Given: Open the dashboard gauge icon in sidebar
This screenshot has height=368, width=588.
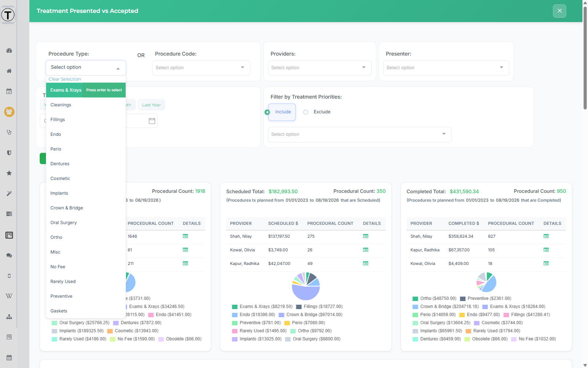Looking at the screenshot, I should pyautogui.click(x=9, y=50).
